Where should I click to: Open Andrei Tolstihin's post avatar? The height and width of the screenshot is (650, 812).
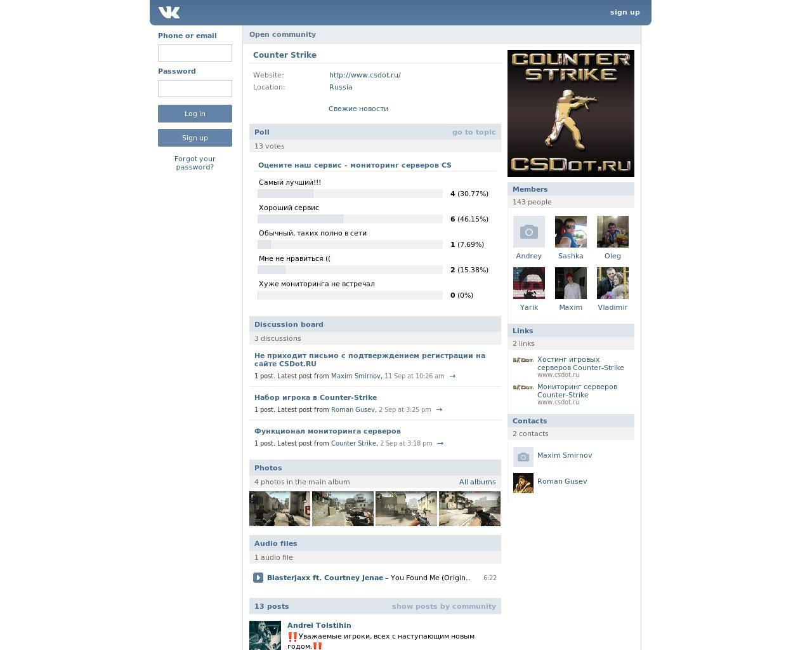click(x=265, y=635)
